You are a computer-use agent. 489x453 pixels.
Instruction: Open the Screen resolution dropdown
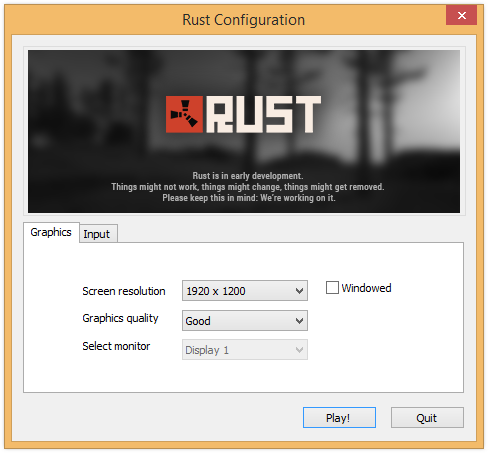245,291
